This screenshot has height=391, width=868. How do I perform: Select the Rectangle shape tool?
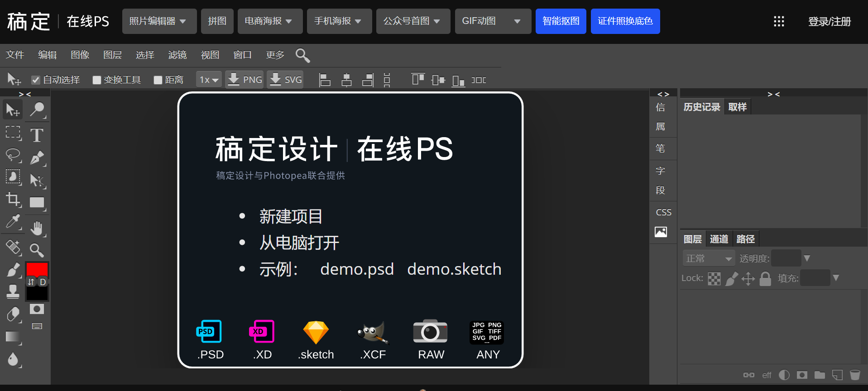coord(37,202)
